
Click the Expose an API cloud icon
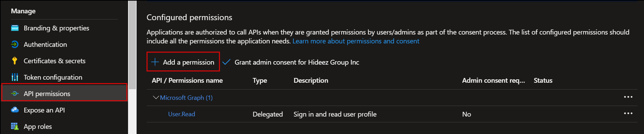click(15, 110)
